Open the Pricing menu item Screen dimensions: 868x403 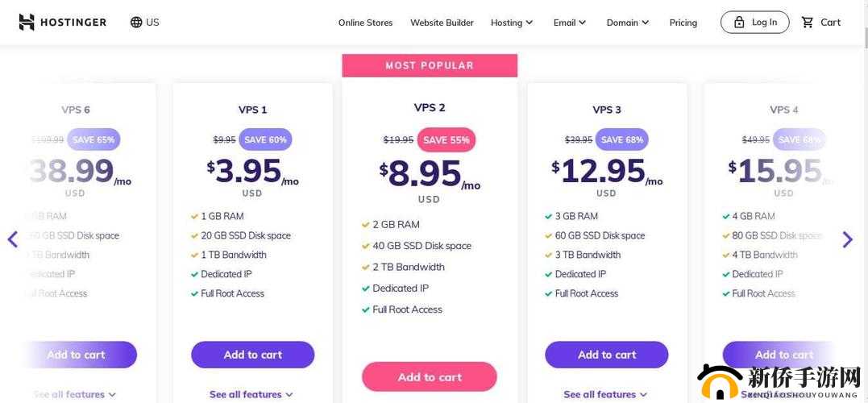[683, 23]
